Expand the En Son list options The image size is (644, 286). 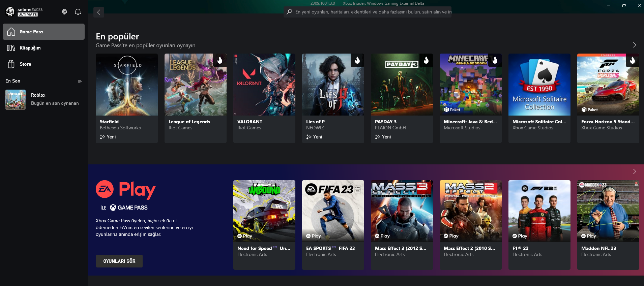[x=80, y=82]
